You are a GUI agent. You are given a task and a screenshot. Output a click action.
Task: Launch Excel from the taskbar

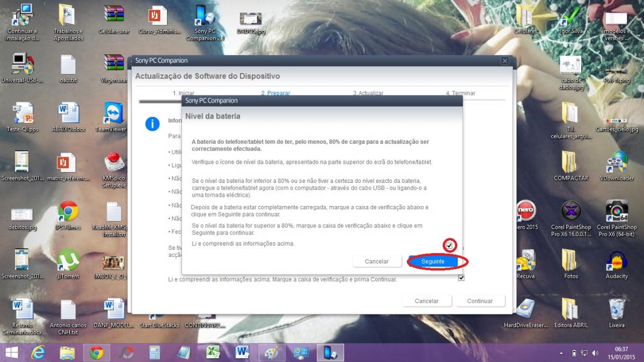(x=213, y=352)
